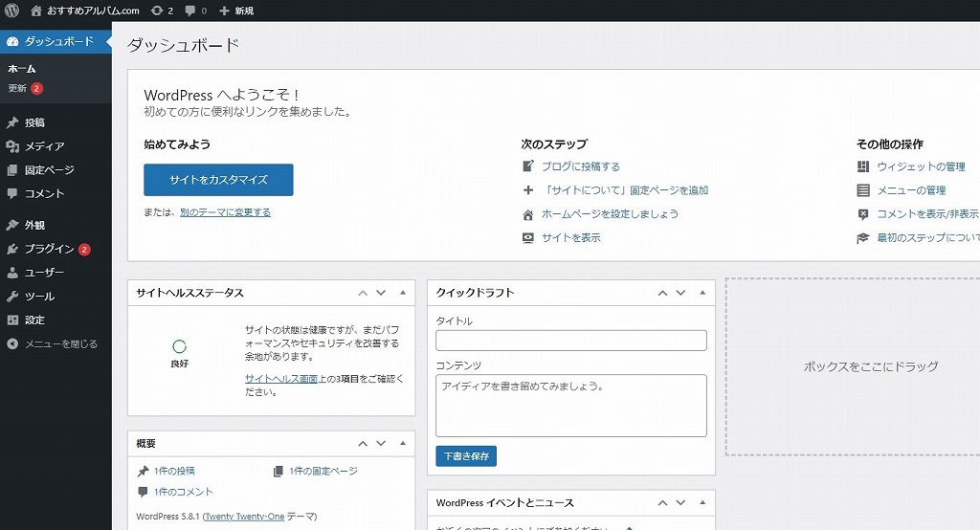Open the 1件のコメント link
The height and width of the screenshot is (530, 980).
tap(183, 492)
